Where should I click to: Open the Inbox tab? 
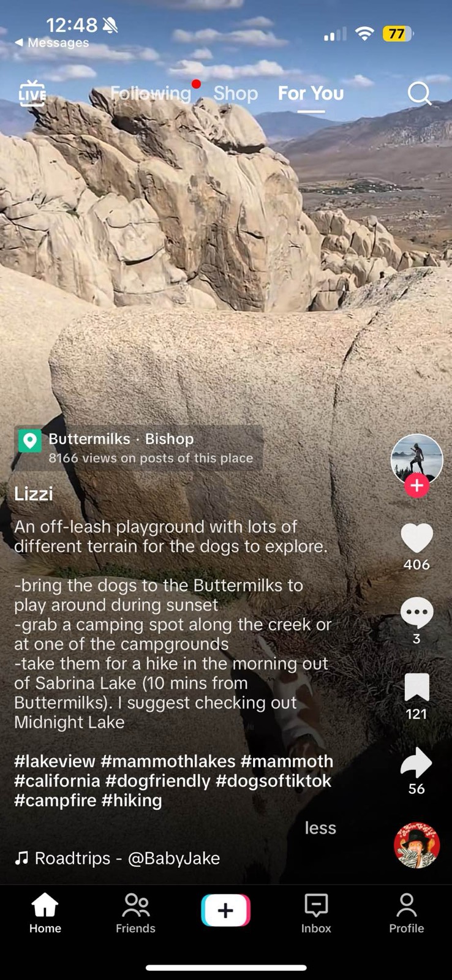pos(316,913)
